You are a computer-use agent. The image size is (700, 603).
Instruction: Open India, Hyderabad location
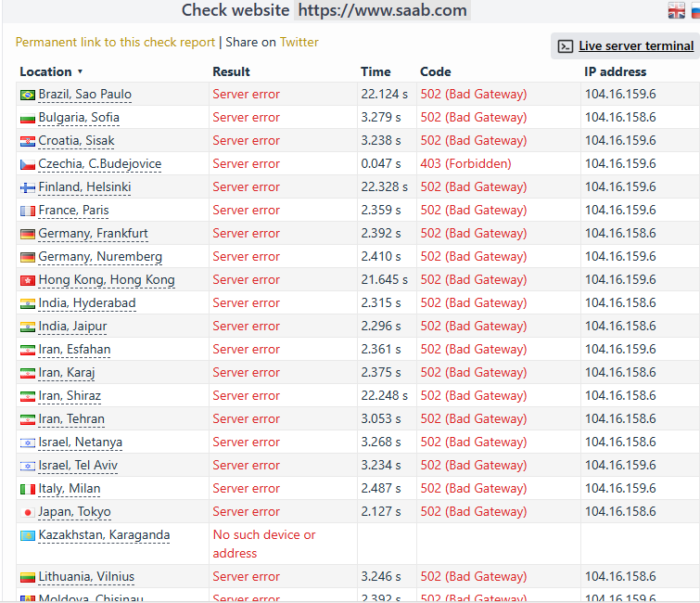(87, 303)
